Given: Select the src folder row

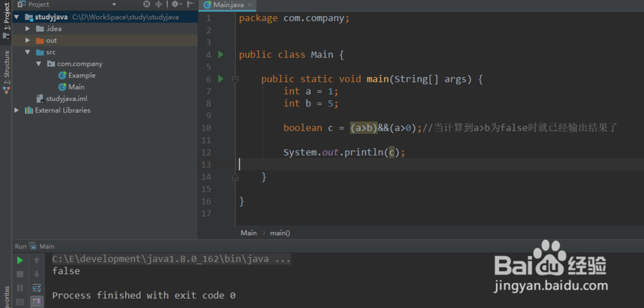Looking at the screenshot, I should [105, 52].
